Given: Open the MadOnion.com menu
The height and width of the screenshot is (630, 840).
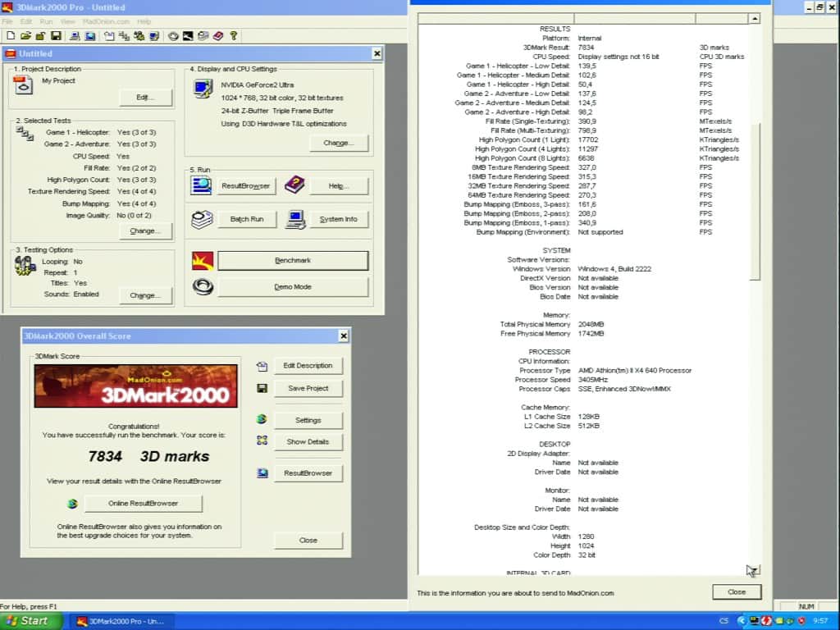Looking at the screenshot, I should tap(106, 21).
